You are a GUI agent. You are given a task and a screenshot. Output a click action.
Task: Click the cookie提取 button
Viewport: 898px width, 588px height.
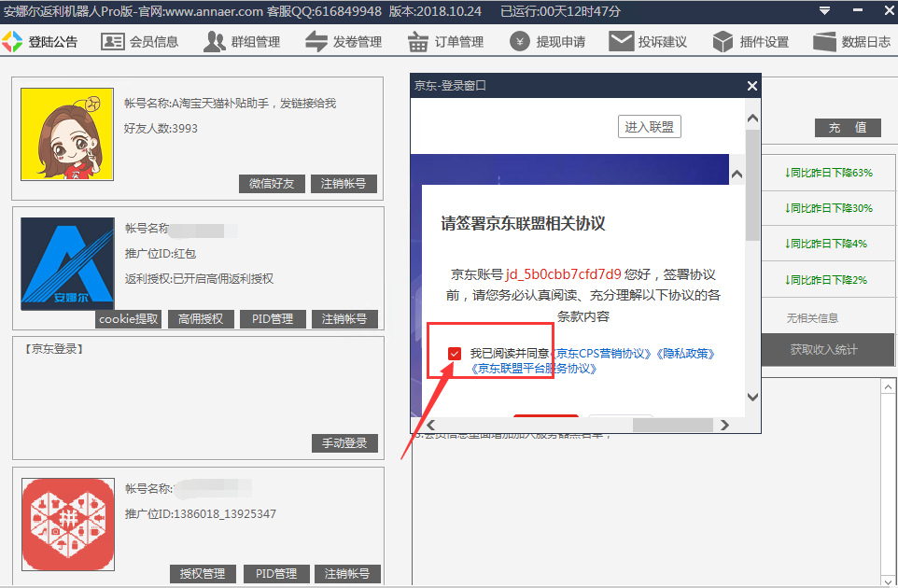pos(128,319)
